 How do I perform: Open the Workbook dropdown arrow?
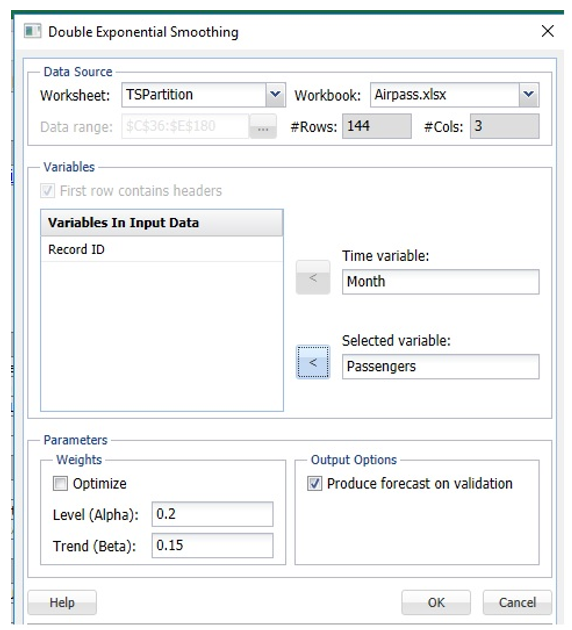click(529, 95)
